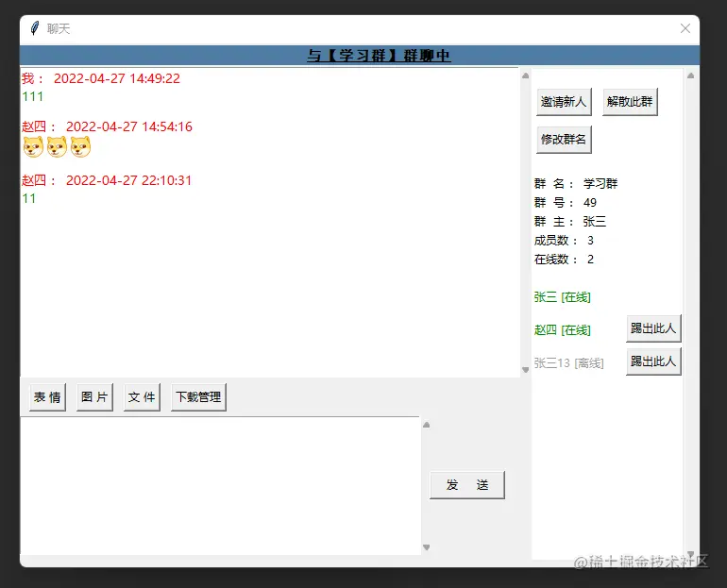Click the 群主 value 张三

pyautogui.click(x=595, y=222)
